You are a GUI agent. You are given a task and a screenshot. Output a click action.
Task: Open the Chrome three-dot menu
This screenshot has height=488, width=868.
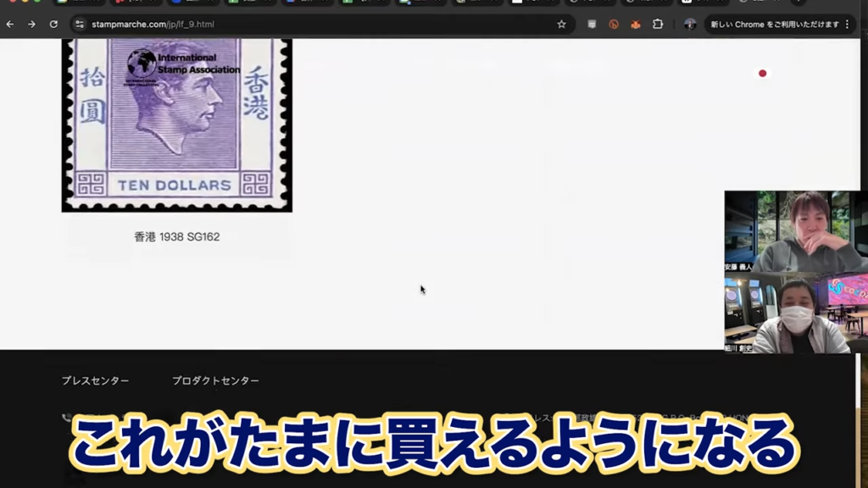[x=848, y=25]
